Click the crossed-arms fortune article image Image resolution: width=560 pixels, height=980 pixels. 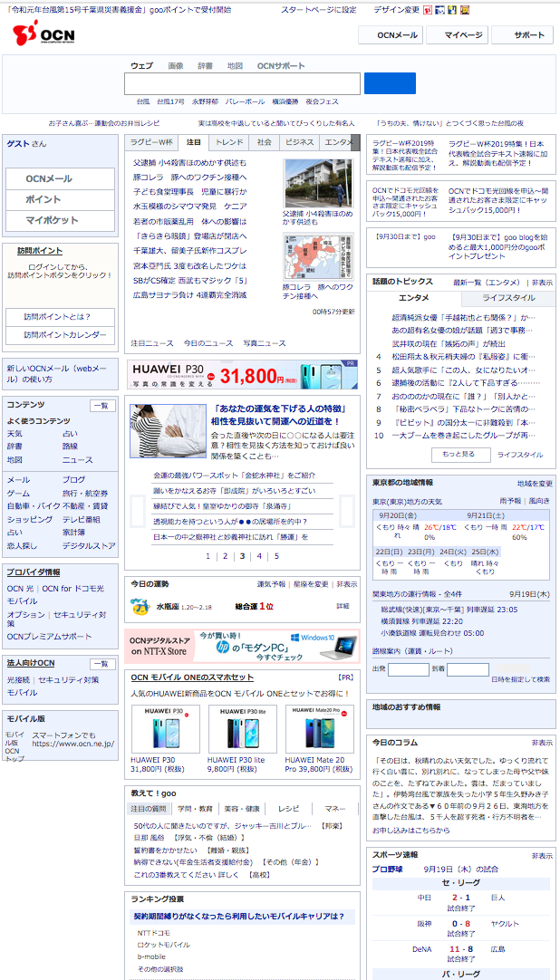[169, 430]
